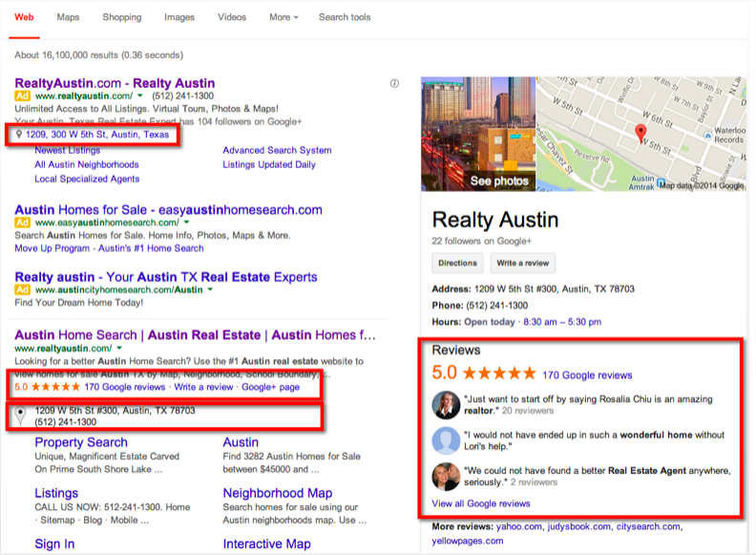Click the five-star rating in the Reviews panel
The height and width of the screenshot is (555, 756).
499,374
